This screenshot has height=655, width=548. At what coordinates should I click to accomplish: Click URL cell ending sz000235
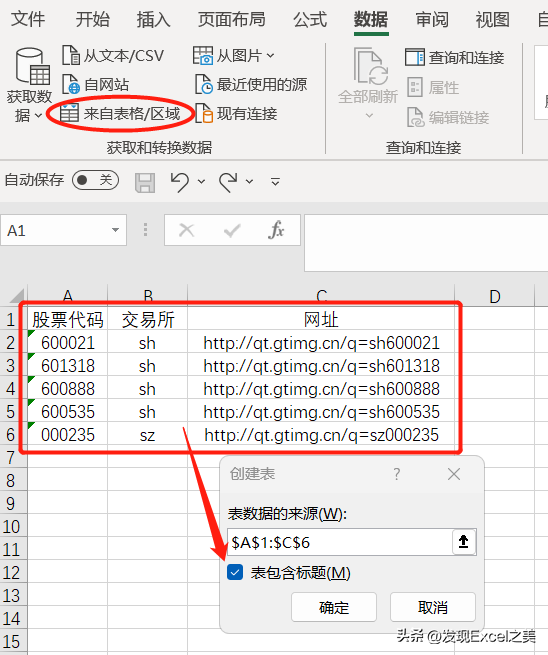(x=321, y=434)
